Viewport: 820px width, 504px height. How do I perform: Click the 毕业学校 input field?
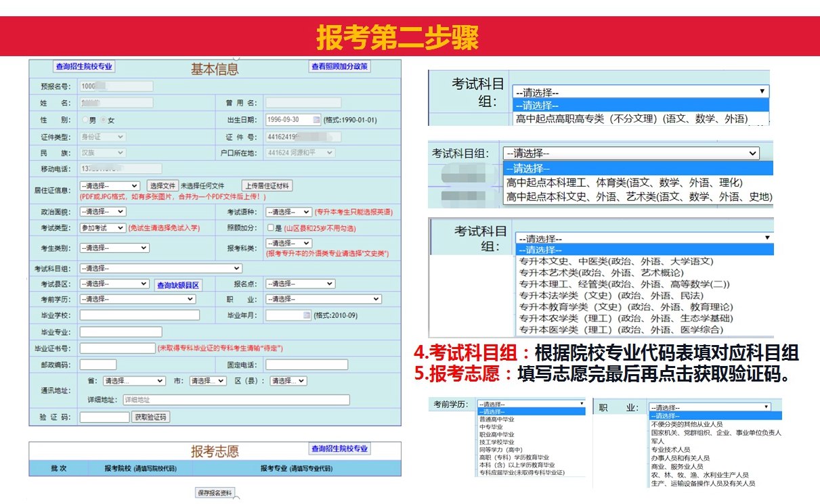pyautogui.click(x=140, y=315)
